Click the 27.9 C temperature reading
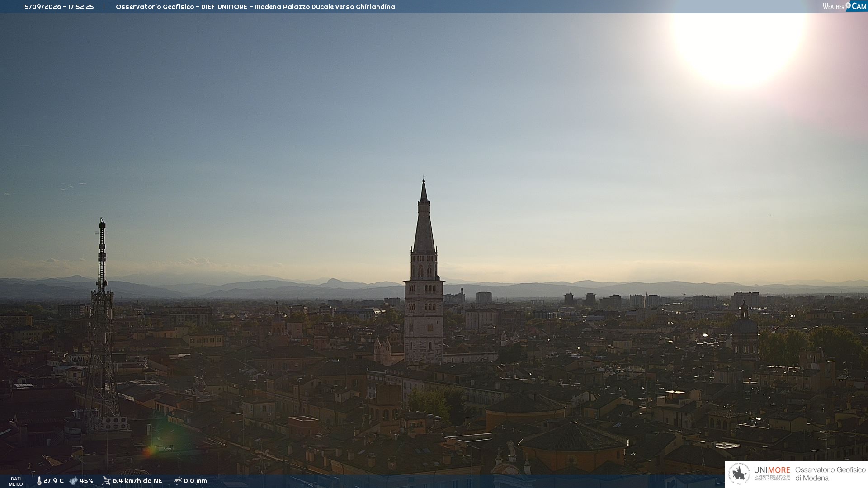Viewport: 868px width, 488px height. click(53, 481)
